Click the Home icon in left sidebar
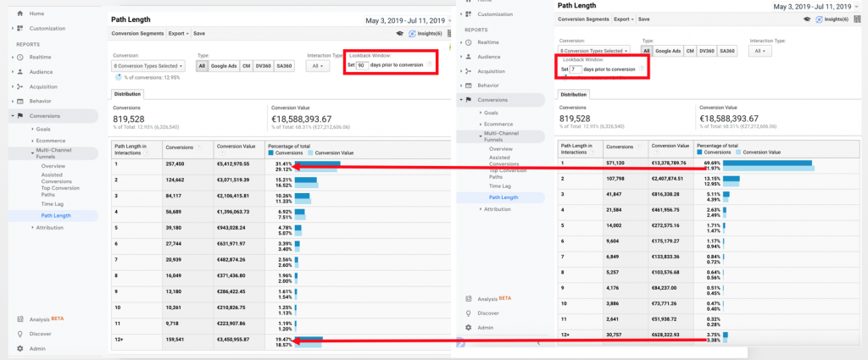Viewport: 868px width, 360px height. coord(19,14)
